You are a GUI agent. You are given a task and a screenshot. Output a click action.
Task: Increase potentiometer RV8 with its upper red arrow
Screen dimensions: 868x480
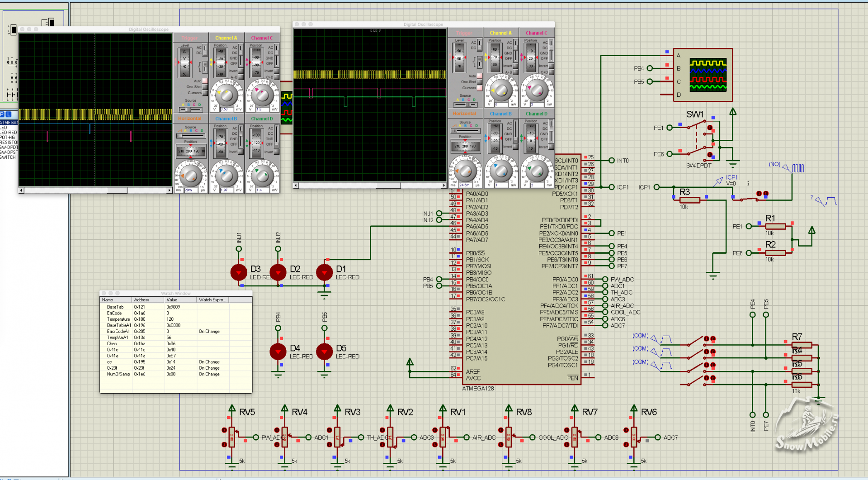501,430
